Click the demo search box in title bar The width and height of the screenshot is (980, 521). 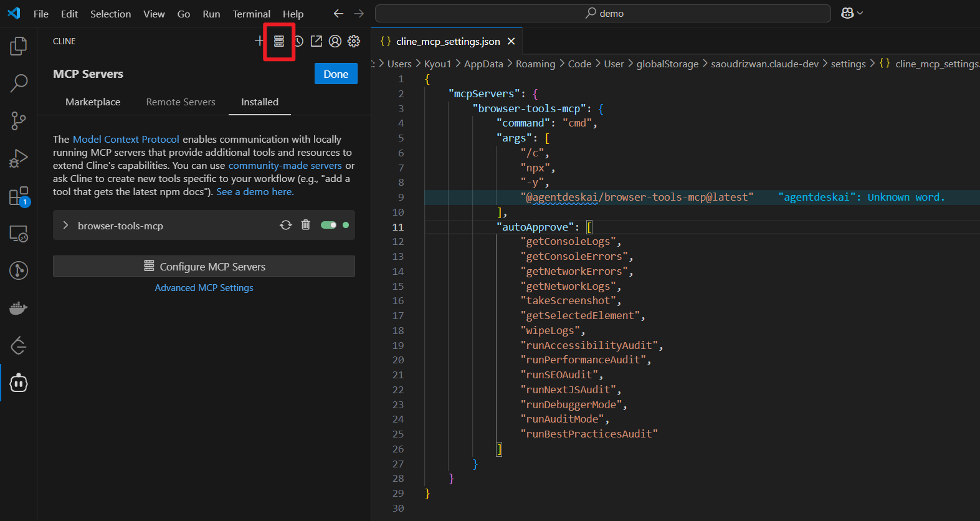pos(602,13)
